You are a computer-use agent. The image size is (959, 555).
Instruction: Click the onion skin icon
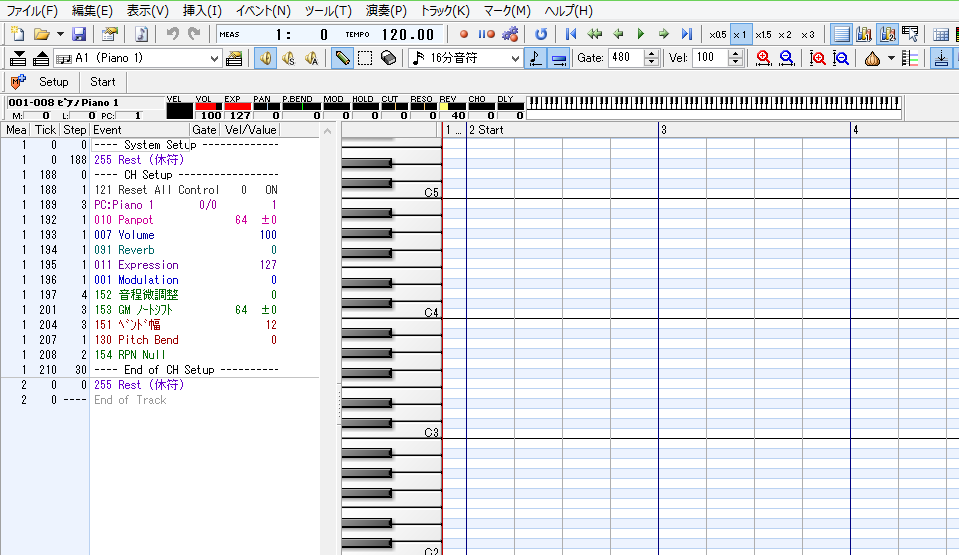click(871, 58)
